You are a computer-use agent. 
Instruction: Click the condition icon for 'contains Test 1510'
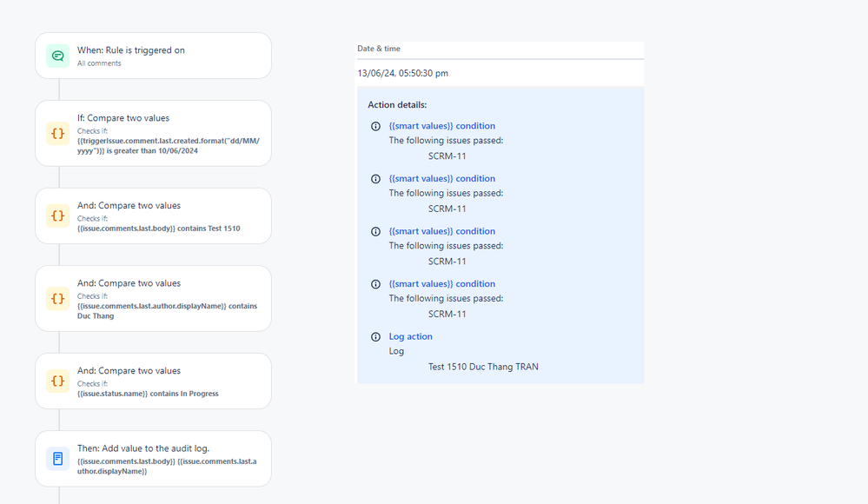point(58,216)
